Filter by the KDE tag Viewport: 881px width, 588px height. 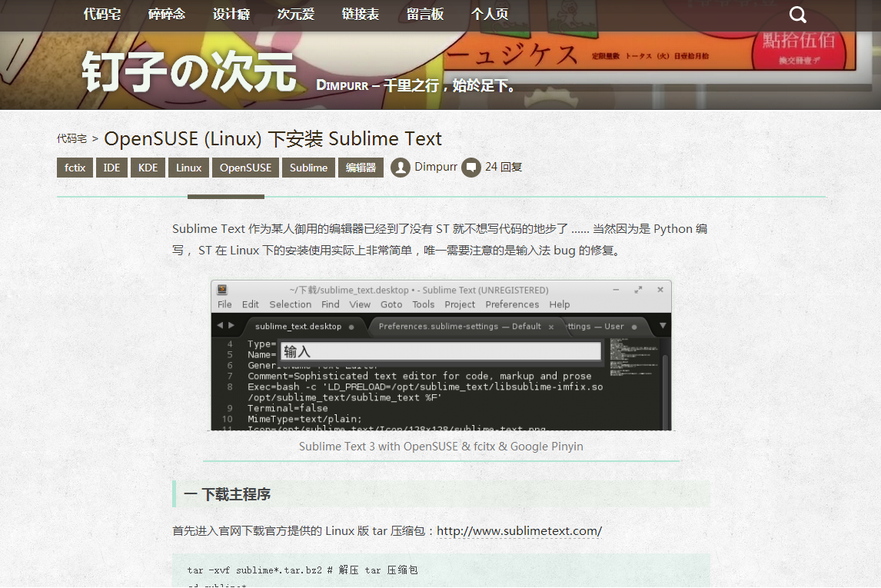pyautogui.click(x=148, y=168)
